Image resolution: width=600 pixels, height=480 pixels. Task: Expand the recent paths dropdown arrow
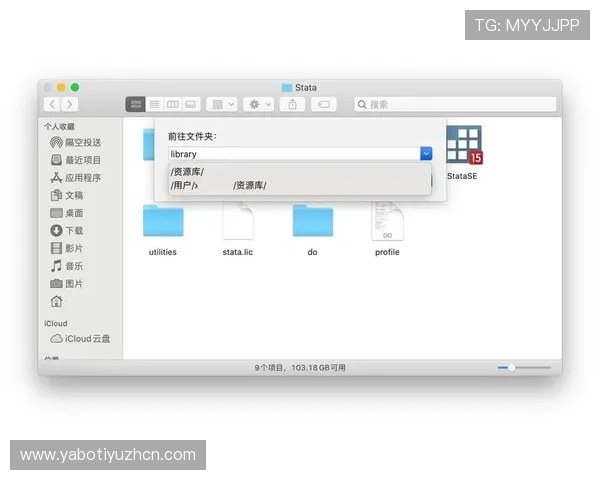(426, 154)
